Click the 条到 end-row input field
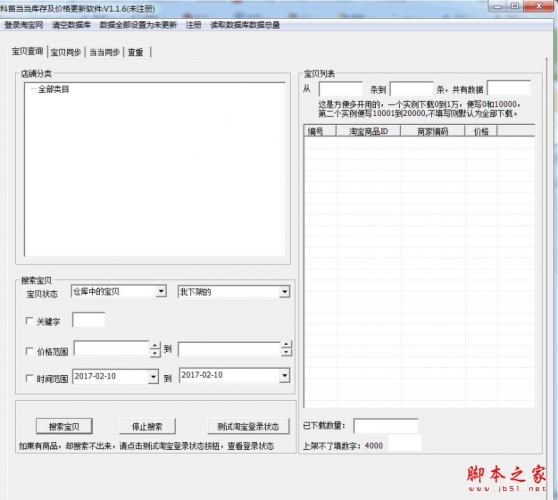558x500 pixels. click(412, 89)
